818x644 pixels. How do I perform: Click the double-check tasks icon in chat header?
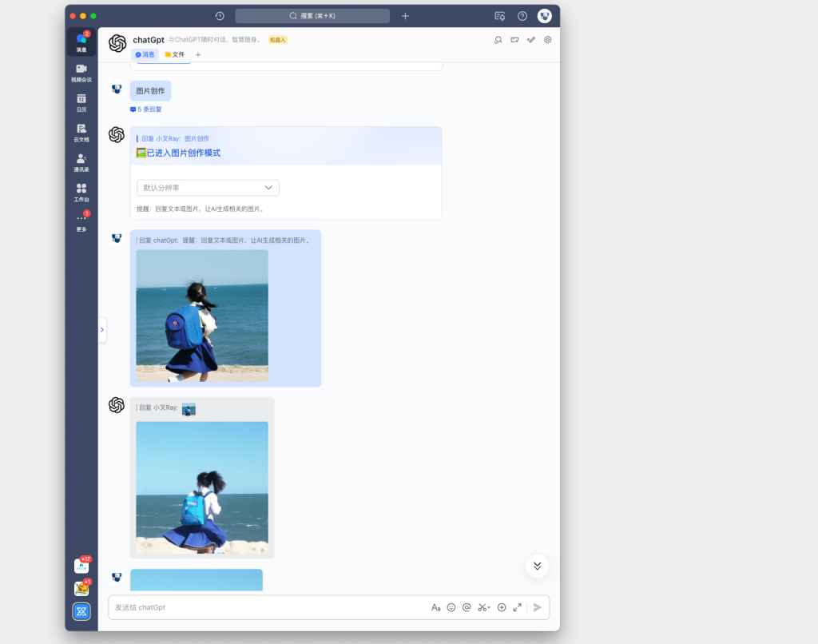point(531,40)
